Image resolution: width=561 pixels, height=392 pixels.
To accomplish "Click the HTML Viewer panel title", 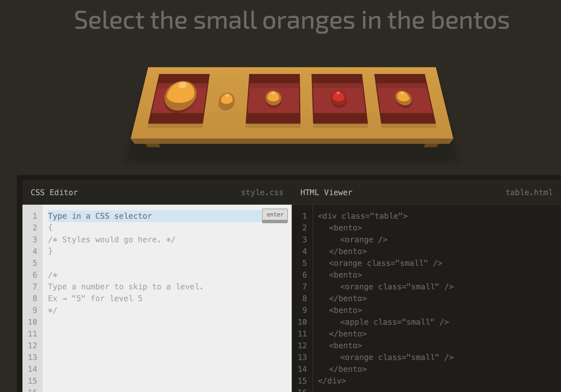I will pos(326,192).
